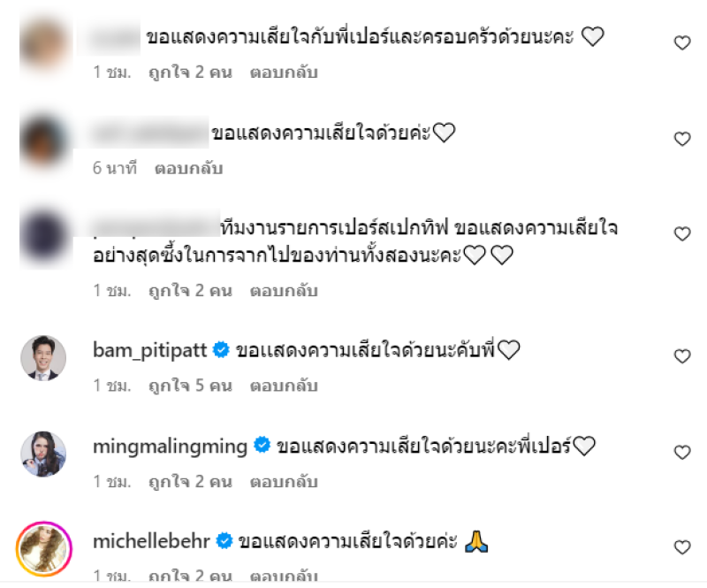The image size is (707, 588).
Task: View likes on the ทีมงานรายการเปอร์สเปกทิฟ comment
Action: pos(191,291)
